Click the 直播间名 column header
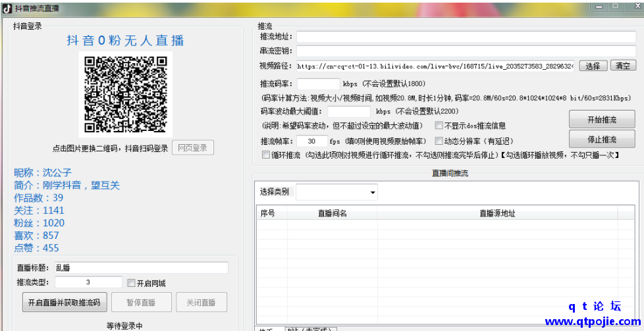Viewport: 644px width, 331px height. (x=333, y=213)
